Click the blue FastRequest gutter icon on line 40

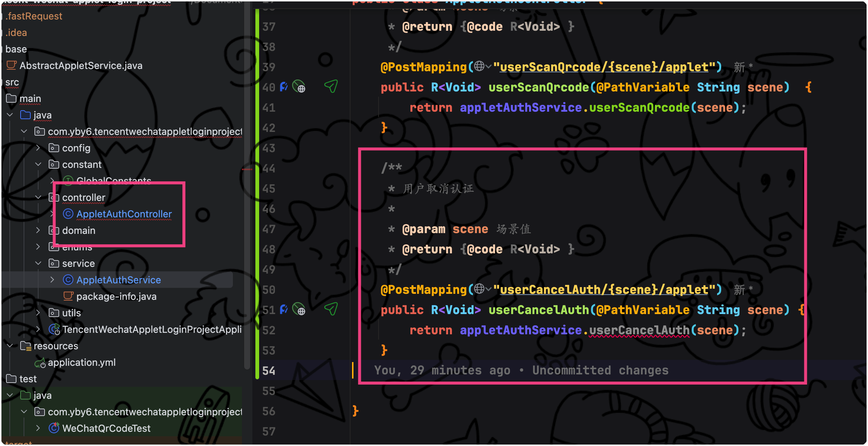point(284,87)
